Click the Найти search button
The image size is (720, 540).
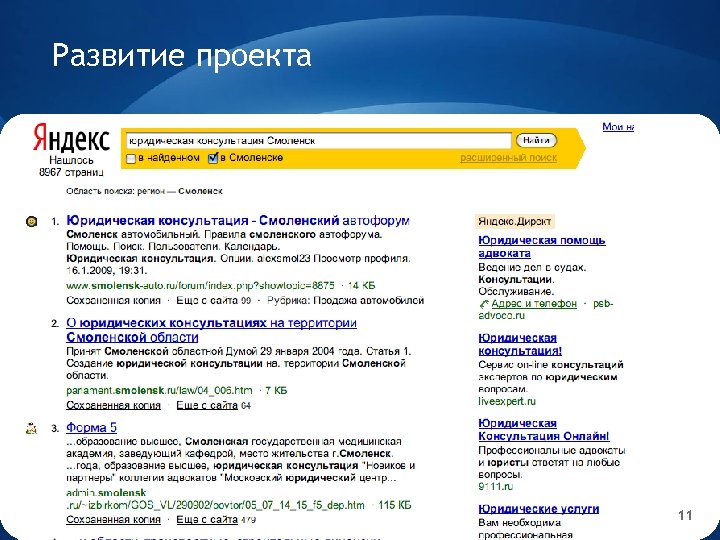[x=536, y=140]
